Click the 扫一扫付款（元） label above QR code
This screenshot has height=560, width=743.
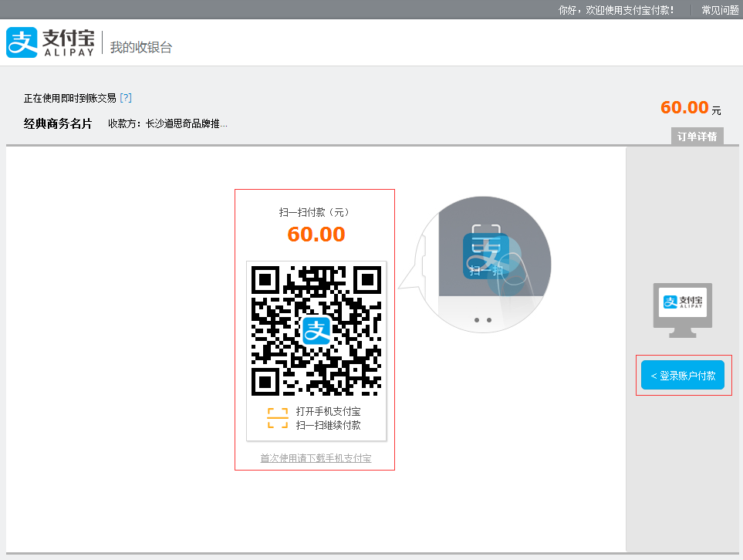pyautogui.click(x=316, y=212)
